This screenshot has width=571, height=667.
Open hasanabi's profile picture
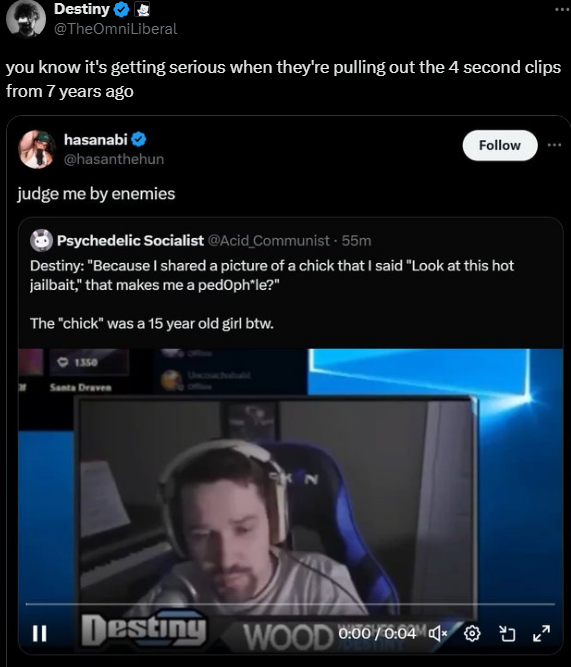37,149
